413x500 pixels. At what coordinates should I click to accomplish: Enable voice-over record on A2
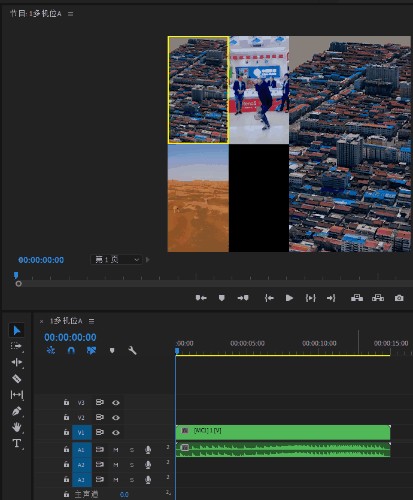(x=148, y=465)
